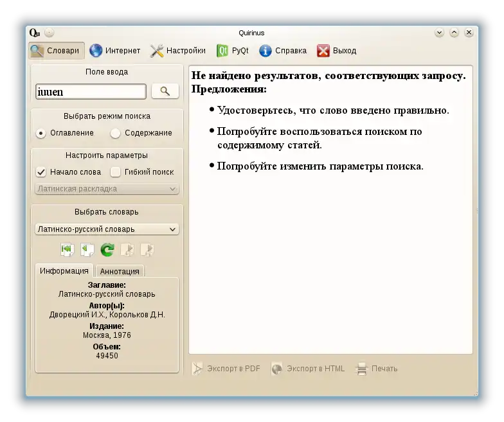
Task: Click the author text Дворецкий И.Х., Корольков Д.Н.
Action: coord(107,315)
